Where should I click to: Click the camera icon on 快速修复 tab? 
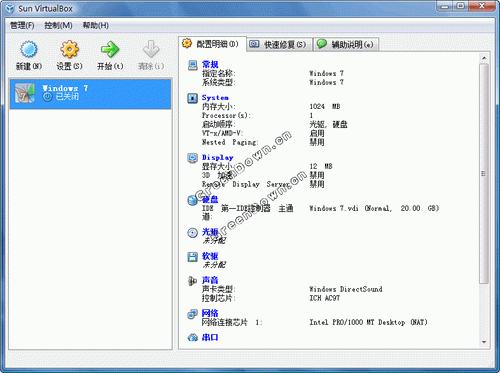[x=254, y=44]
